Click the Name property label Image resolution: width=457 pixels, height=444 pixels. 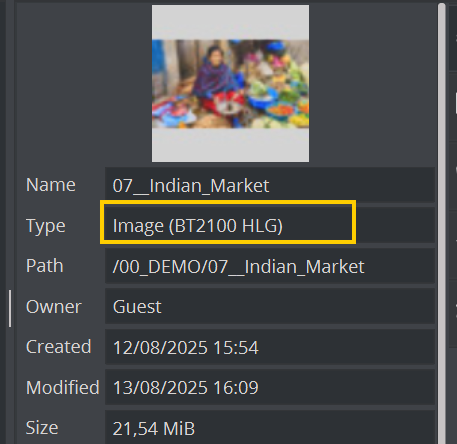tap(51, 185)
